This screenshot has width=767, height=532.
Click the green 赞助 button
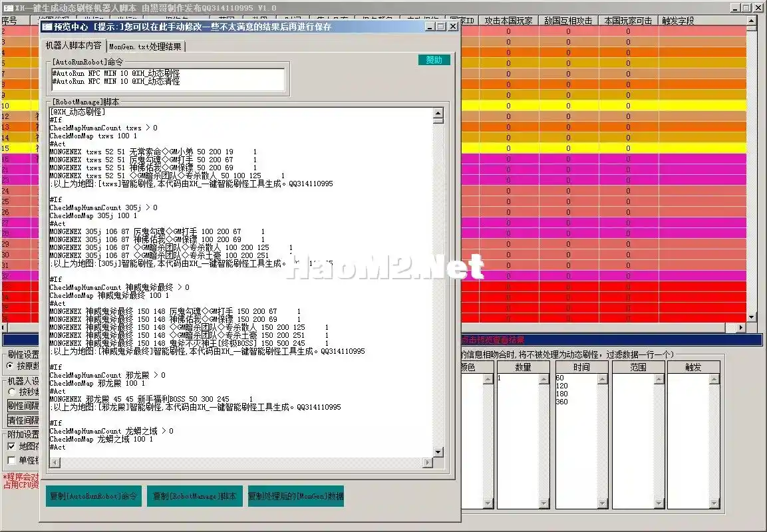click(434, 60)
